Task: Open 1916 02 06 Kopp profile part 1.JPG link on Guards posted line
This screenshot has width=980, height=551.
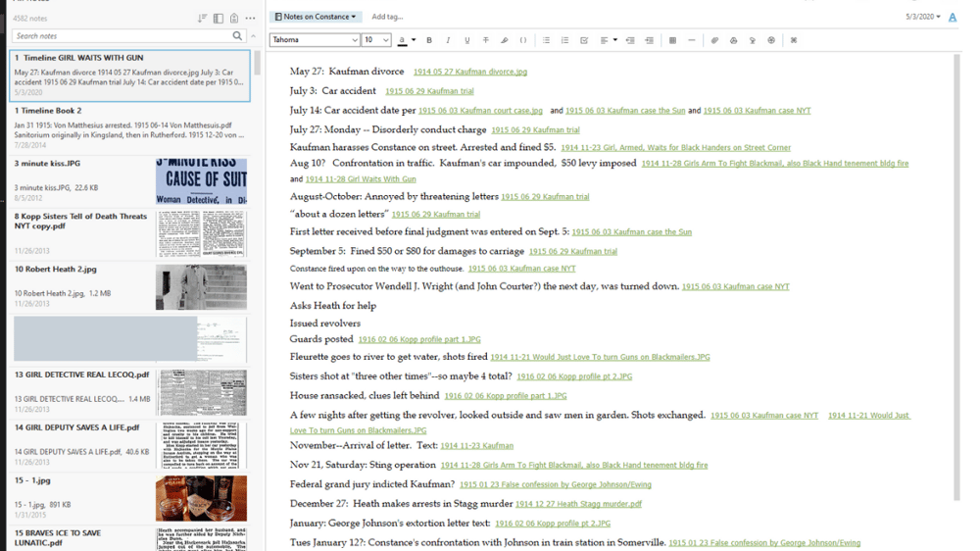Action: pyautogui.click(x=419, y=339)
